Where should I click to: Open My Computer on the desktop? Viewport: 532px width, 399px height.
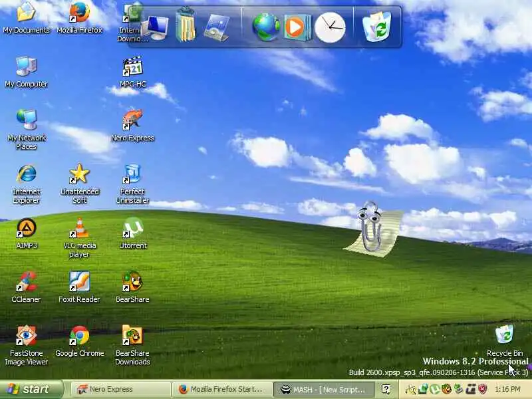[x=26, y=72]
